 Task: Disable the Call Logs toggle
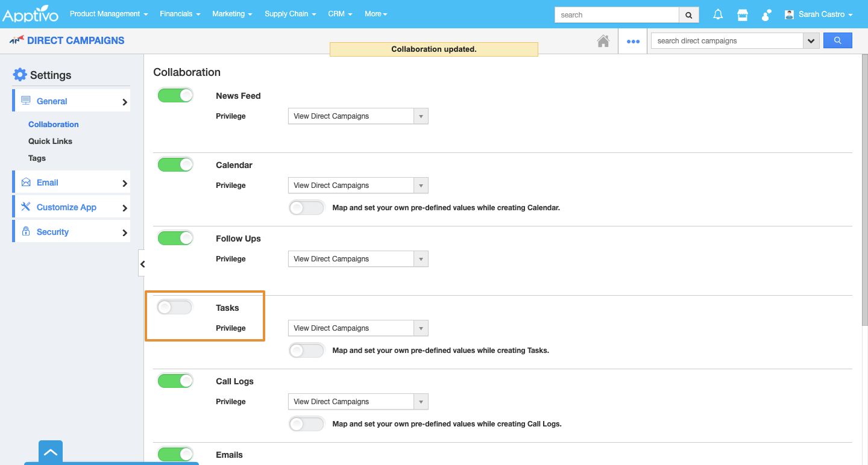pos(175,381)
